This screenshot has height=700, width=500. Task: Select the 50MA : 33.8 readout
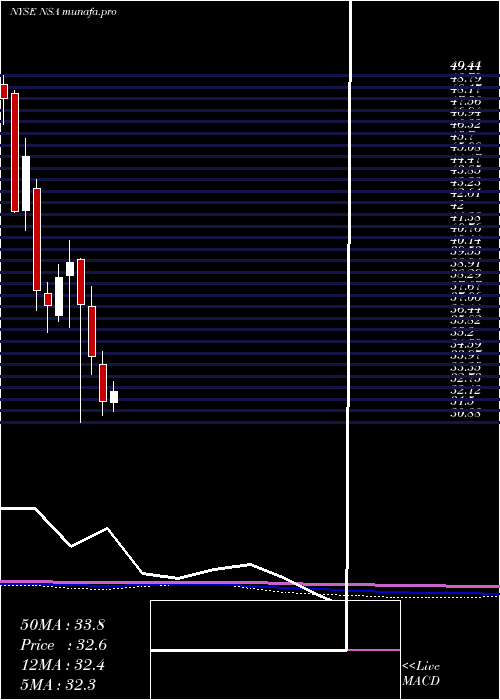(62, 625)
